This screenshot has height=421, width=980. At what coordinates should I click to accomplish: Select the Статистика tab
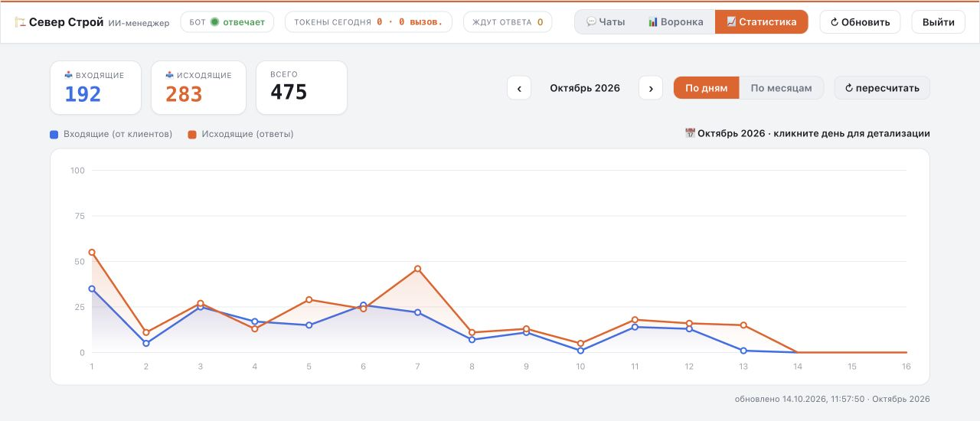pyautogui.click(x=761, y=22)
